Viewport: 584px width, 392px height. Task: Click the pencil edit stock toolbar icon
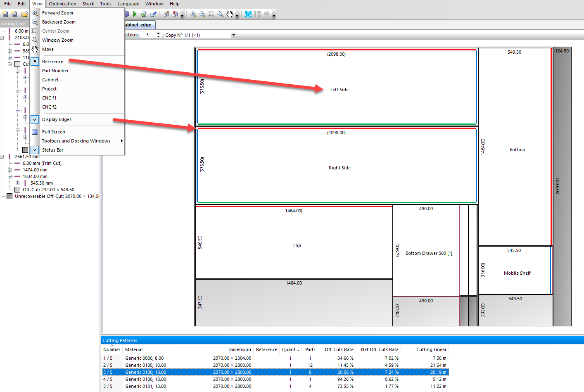tap(166, 14)
